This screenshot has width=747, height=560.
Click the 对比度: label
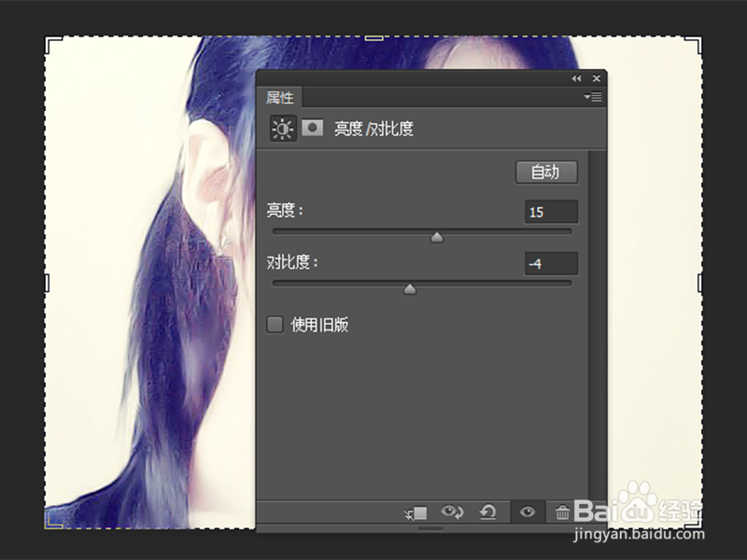(x=292, y=262)
